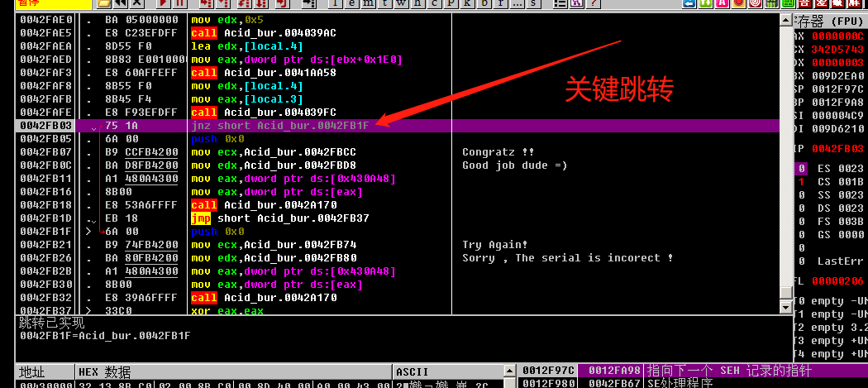
Task: Open CPU window via 'c' toolbar button
Action: pos(435,2)
